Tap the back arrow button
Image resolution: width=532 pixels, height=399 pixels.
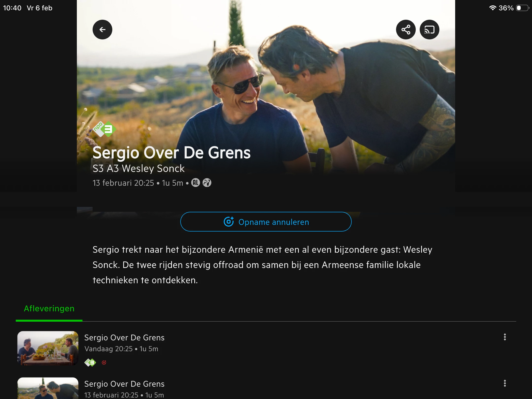(102, 30)
